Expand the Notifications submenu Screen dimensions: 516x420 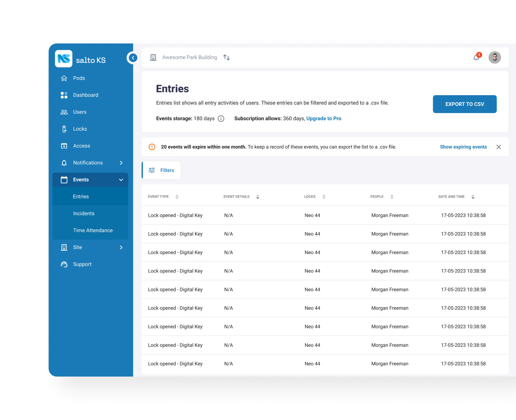tap(121, 163)
